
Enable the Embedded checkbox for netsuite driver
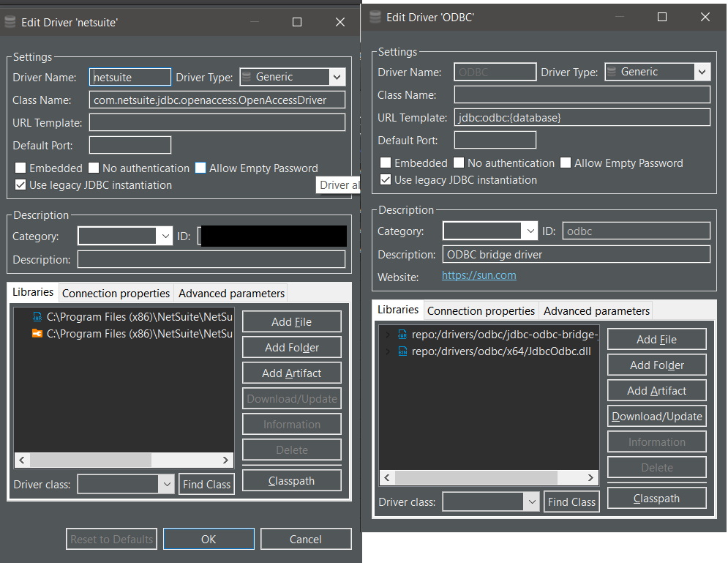(20, 168)
